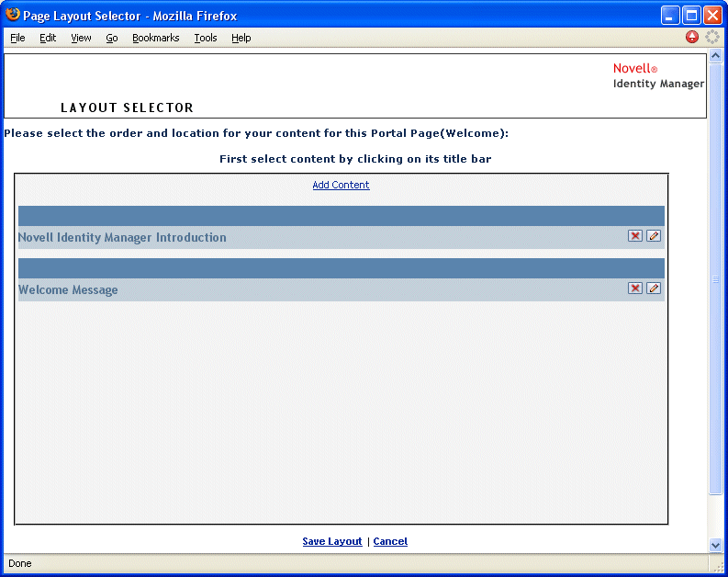Image resolution: width=728 pixels, height=577 pixels.
Task: Click the Firefox icon in title bar
Action: (x=13, y=15)
